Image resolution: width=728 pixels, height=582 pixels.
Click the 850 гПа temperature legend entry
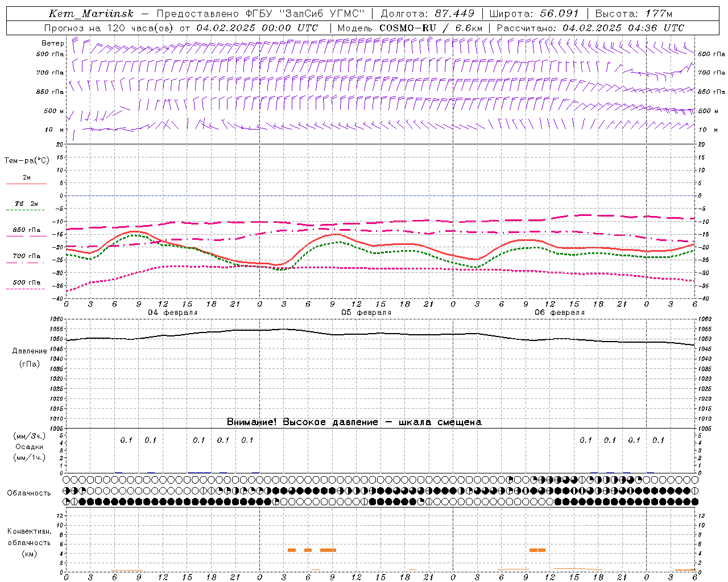pyautogui.click(x=26, y=230)
